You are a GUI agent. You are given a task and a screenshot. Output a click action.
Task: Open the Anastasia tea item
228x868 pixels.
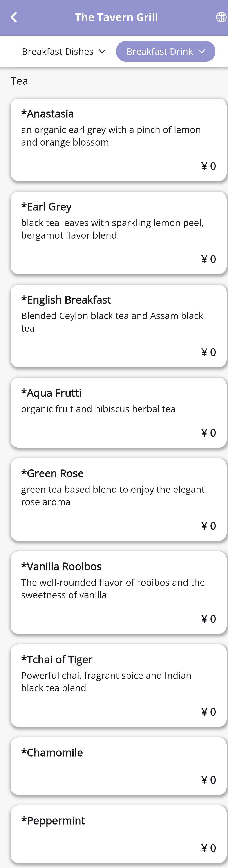(x=118, y=140)
